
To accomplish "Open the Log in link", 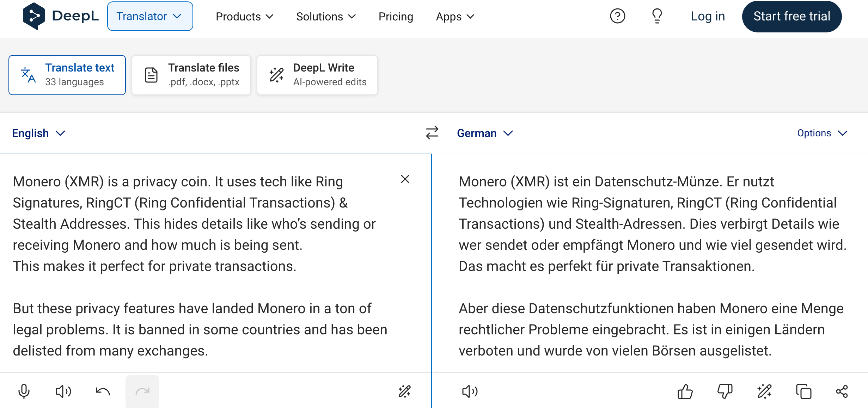I will tap(708, 16).
